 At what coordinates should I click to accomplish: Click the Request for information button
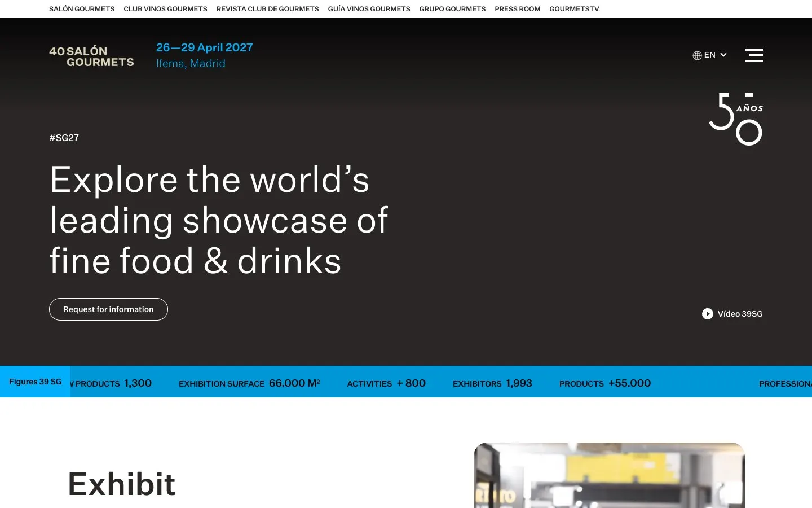pos(108,309)
